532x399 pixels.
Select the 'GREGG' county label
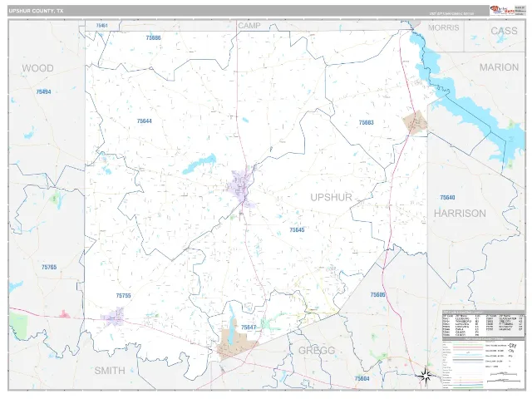tap(317, 350)
